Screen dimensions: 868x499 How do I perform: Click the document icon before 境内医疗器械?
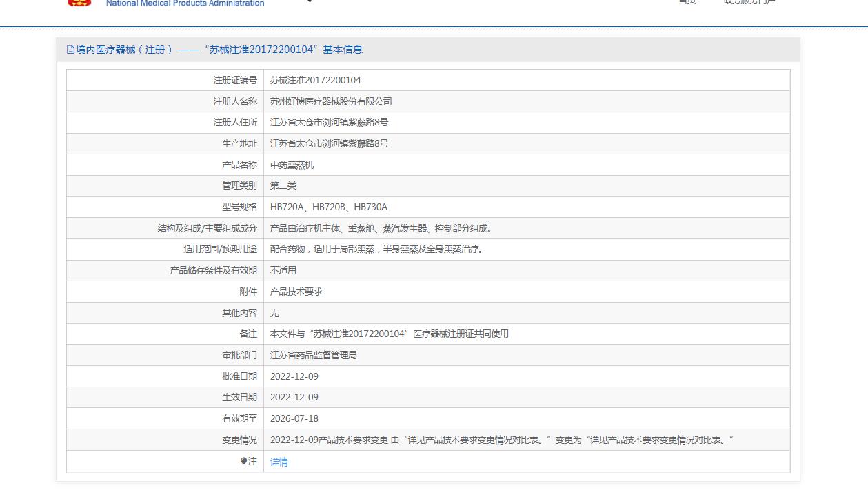70,50
